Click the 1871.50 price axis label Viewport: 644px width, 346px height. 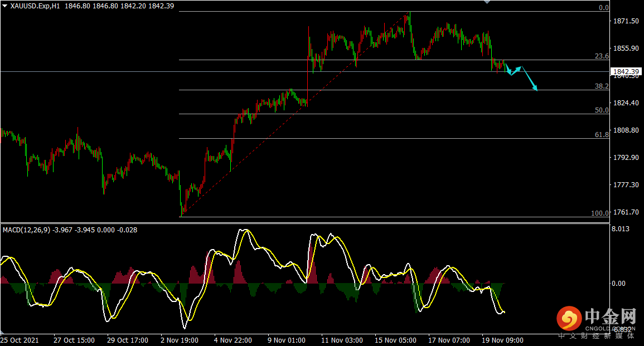point(626,21)
